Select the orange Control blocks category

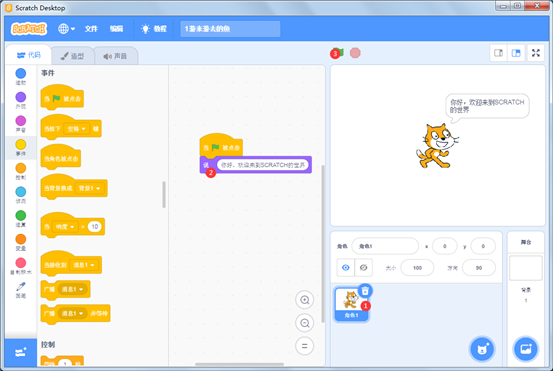[x=21, y=171]
